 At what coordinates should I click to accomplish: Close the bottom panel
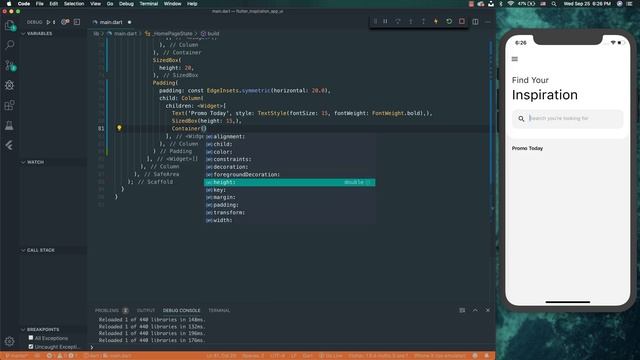click(488, 310)
